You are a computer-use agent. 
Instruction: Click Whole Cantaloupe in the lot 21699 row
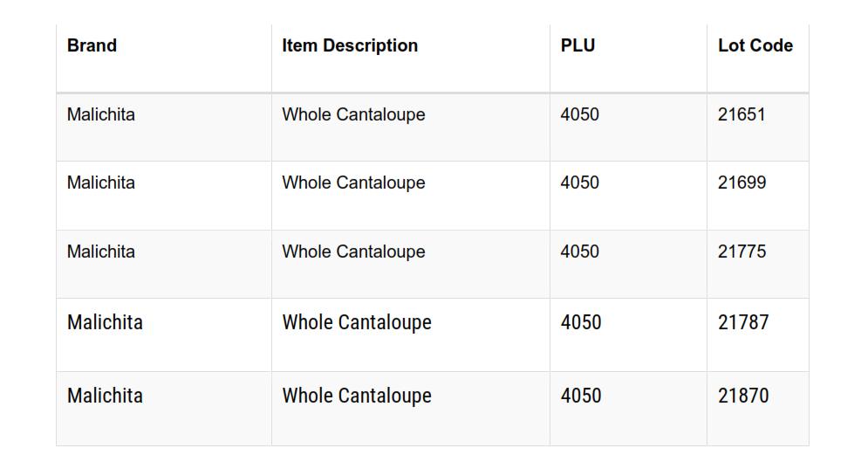point(353,183)
